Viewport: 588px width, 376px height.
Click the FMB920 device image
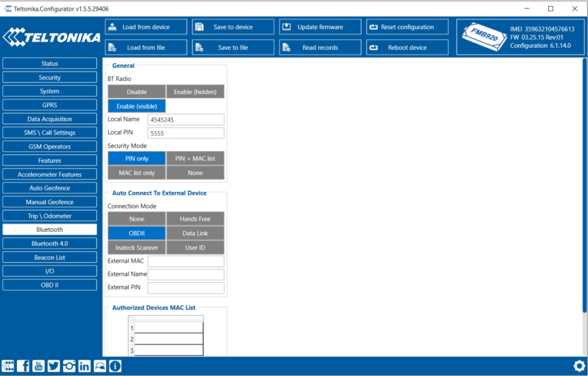[484, 37]
